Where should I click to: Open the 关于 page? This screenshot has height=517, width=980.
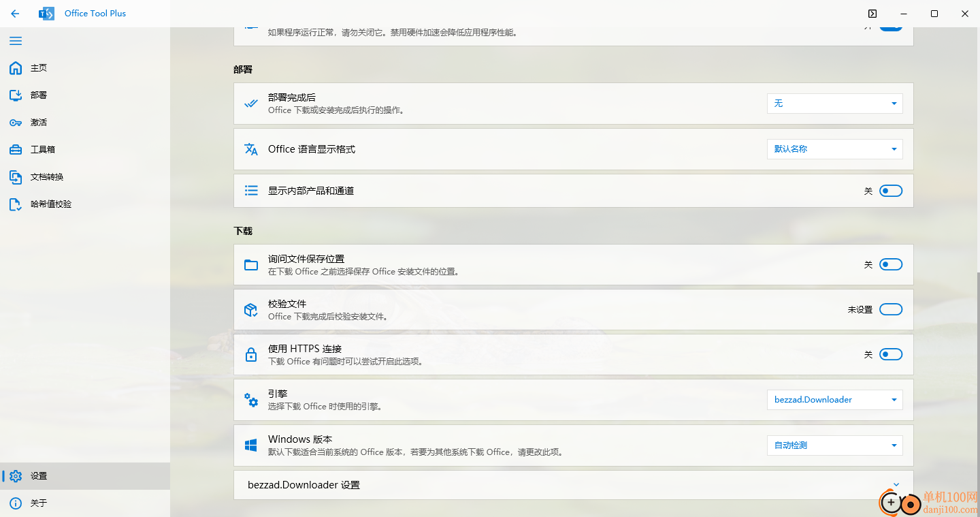(85, 503)
